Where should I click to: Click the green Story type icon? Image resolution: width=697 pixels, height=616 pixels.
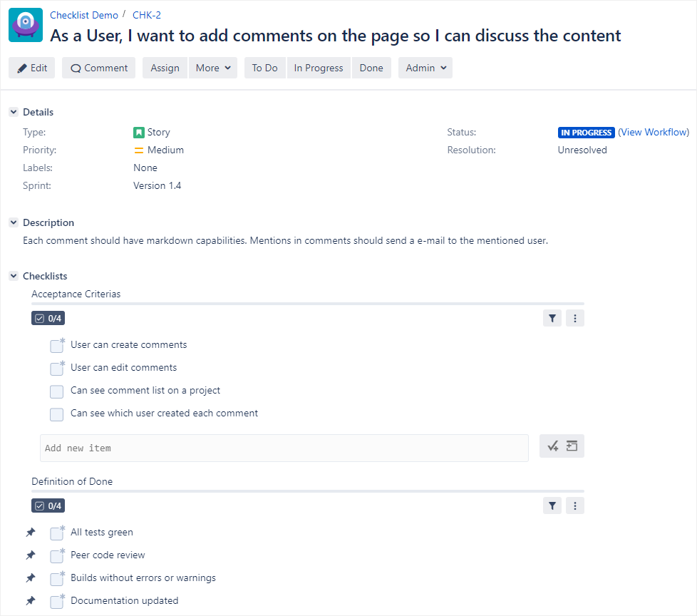(140, 132)
